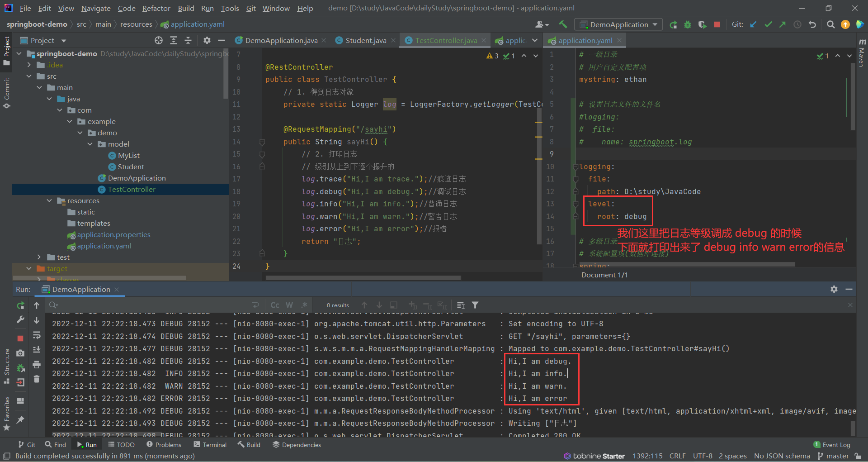Hide the Project tool window
The width and height of the screenshot is (868, 462).
point(222,40)
